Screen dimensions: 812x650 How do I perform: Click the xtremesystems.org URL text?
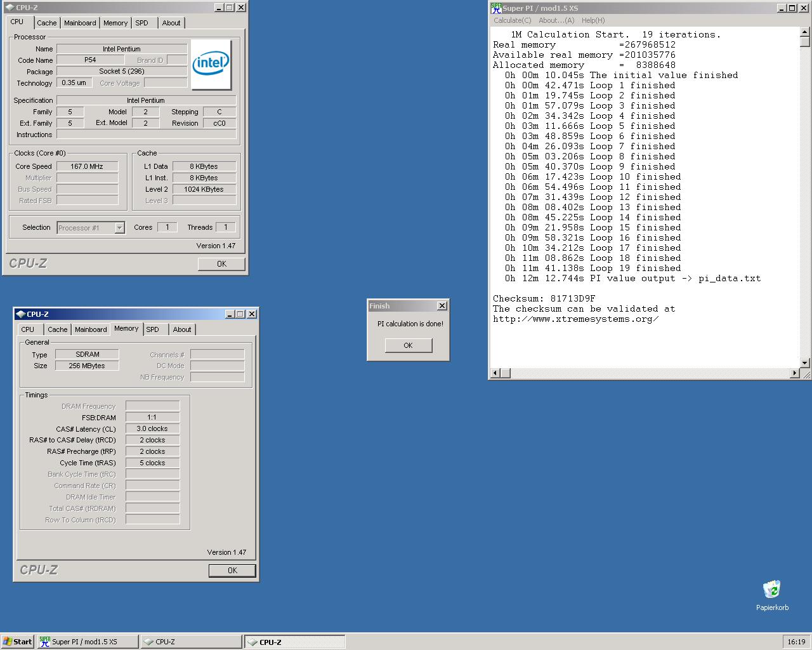(x=576, y=319)
